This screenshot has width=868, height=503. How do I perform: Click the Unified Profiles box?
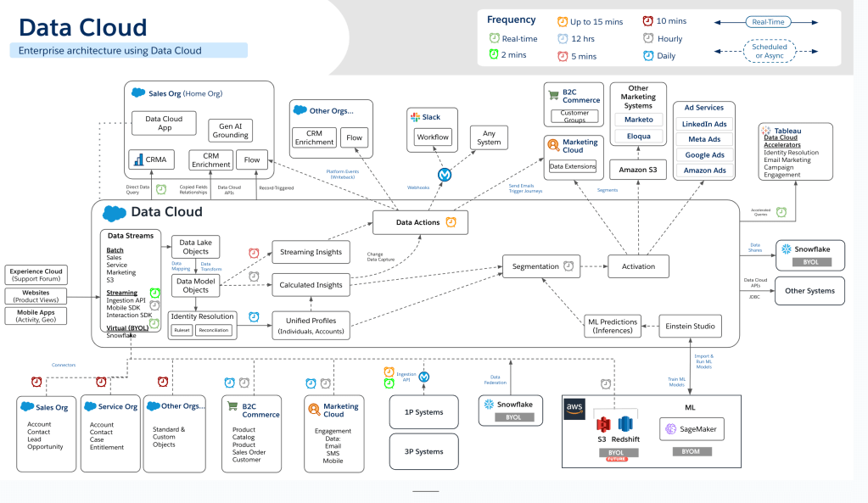pos(311,326)
